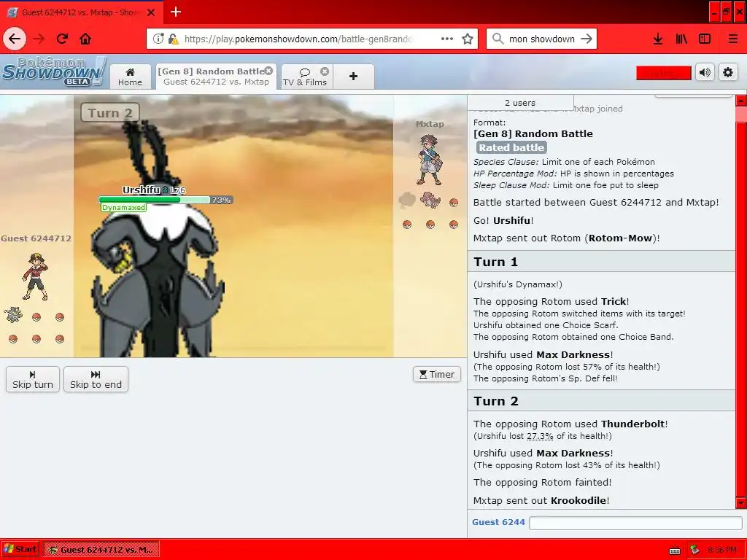Click Mxtap's fainted Rotom team icon
747x560 pixels.
407,200
